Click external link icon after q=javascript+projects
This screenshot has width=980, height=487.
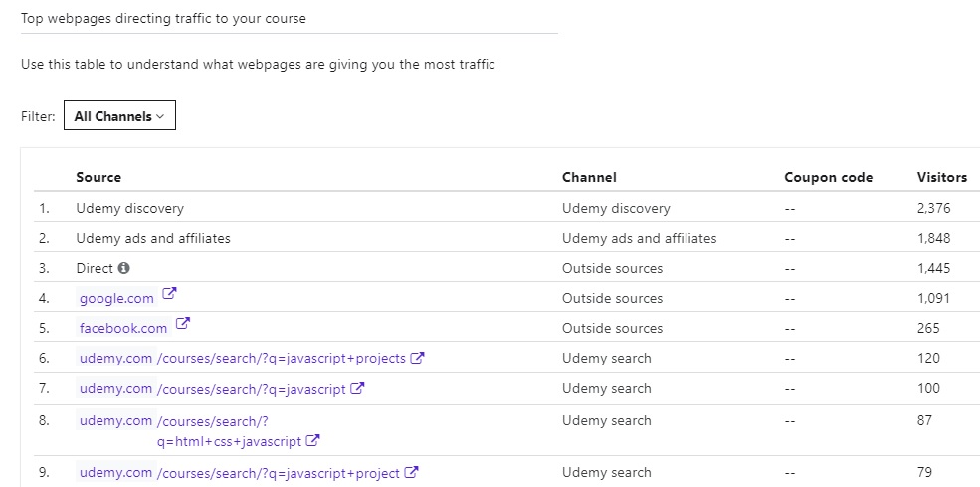(x=418, y=359)
